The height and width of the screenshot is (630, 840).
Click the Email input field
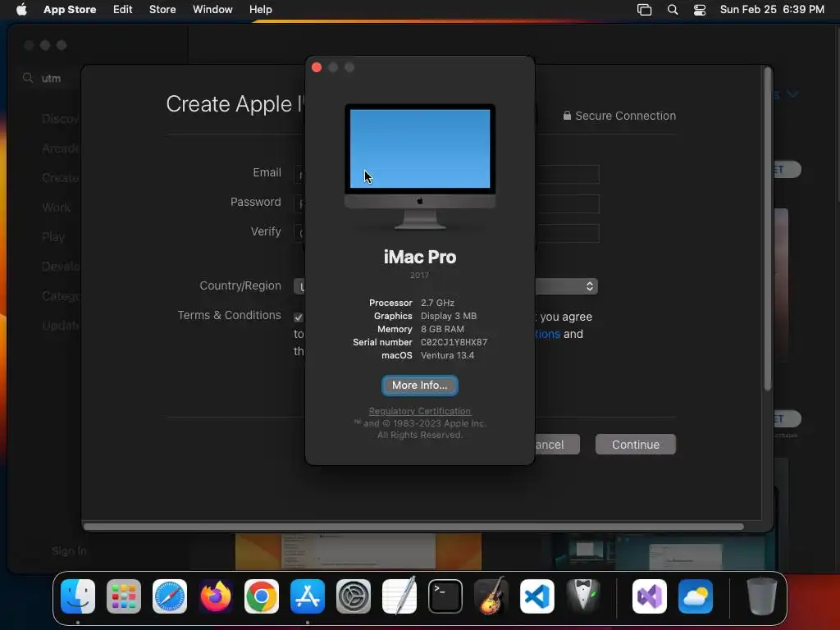(567, 174)
